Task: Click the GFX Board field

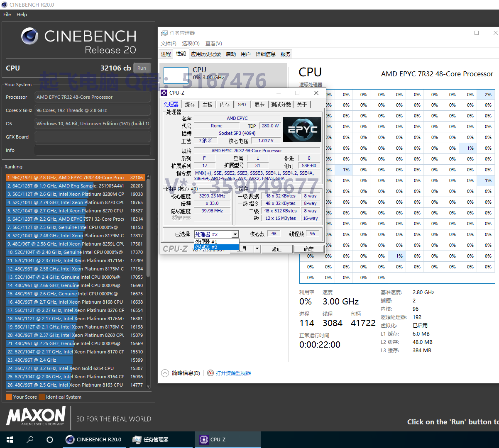Action: coord(93,137)
